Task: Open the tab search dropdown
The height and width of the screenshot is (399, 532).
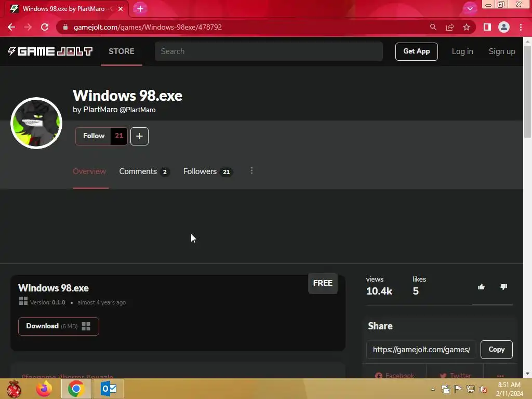Action: click(470, 9)
